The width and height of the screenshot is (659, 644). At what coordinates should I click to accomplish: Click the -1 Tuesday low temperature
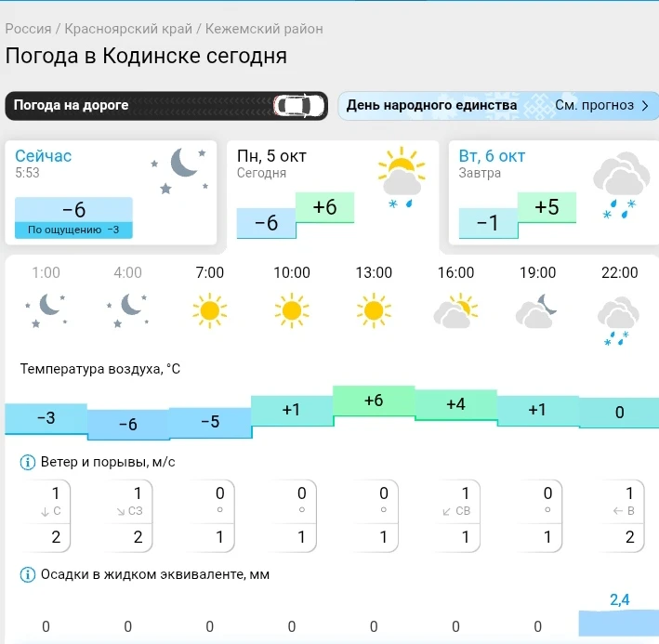[488, 223]
